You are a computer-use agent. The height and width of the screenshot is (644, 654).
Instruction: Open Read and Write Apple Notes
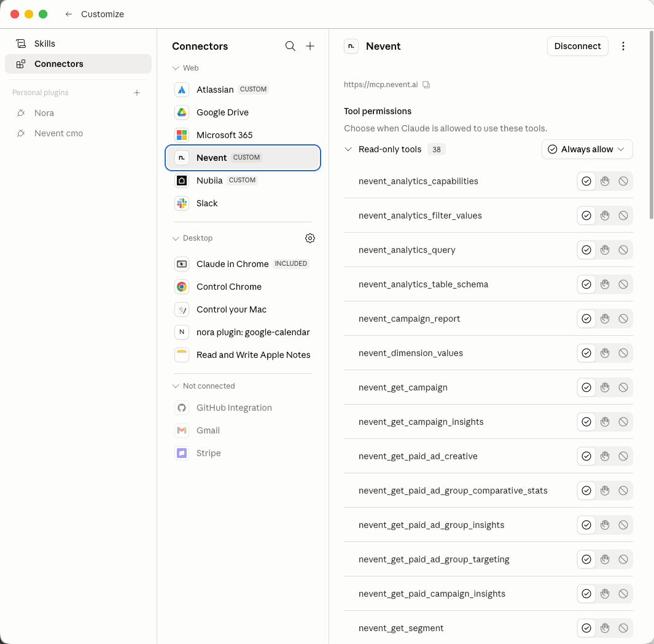243,355
